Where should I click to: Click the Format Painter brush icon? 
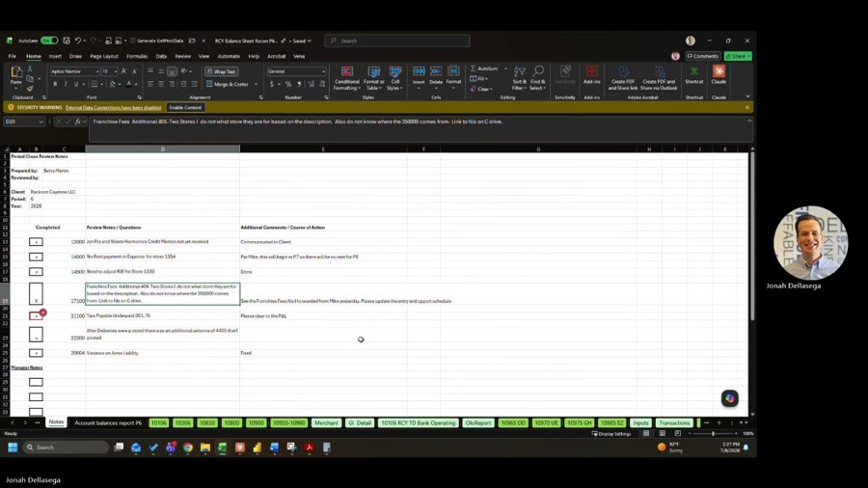(30, 89)
